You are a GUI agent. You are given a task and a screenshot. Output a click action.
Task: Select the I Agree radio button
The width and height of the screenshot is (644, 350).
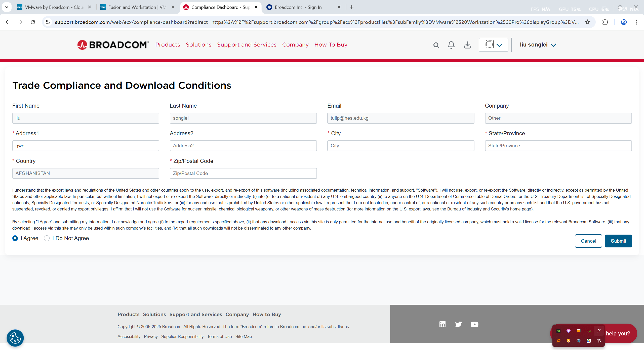[15, 238]
